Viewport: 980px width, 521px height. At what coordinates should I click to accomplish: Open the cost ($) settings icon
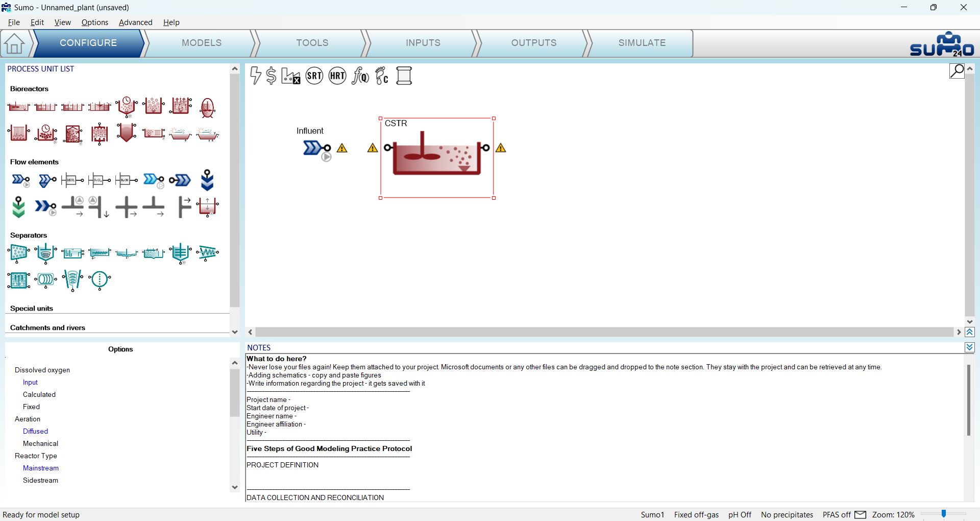pos(272,76)
